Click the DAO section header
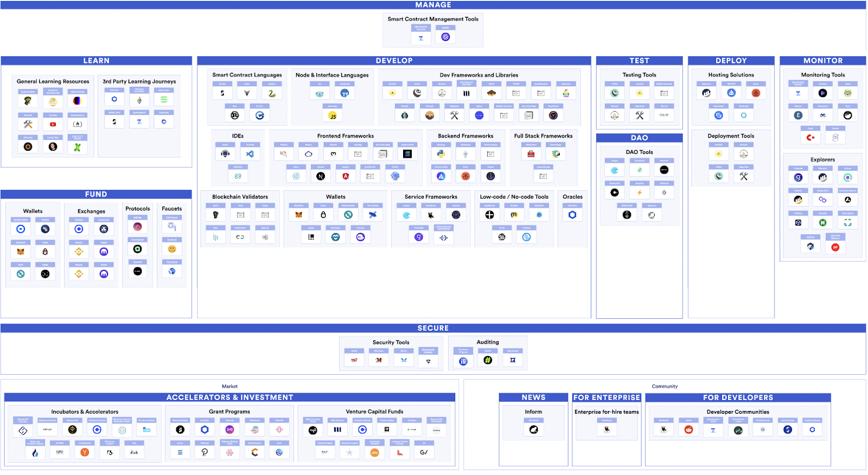Viewport: 868px width, 475px height. pos(640,138)
